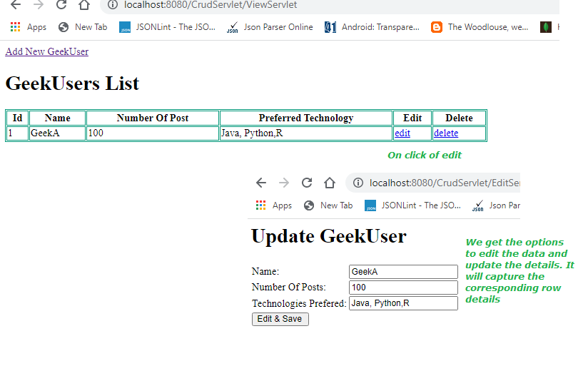Screen dimensions: 588x371
Task: Open the Android: Transpare... bookmark
Action: 372,27
